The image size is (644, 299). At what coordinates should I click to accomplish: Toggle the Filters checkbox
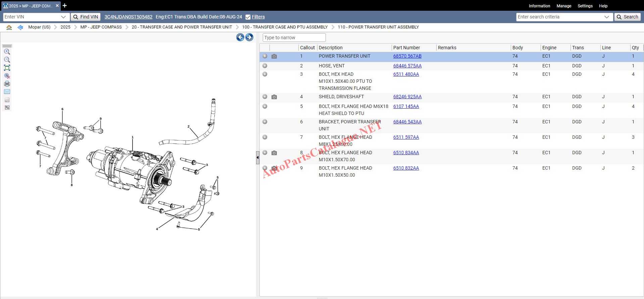[248, 17]
